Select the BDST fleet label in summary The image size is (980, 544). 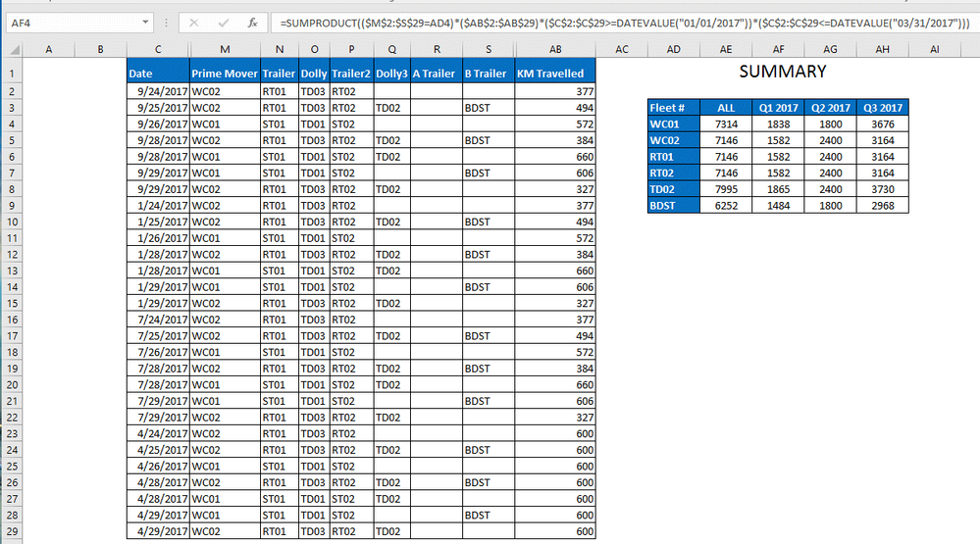(x=674, y=206)
